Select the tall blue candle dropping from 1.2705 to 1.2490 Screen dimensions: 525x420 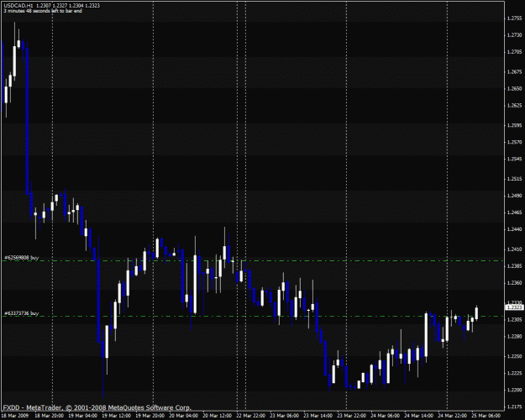(x=27, y=121)
